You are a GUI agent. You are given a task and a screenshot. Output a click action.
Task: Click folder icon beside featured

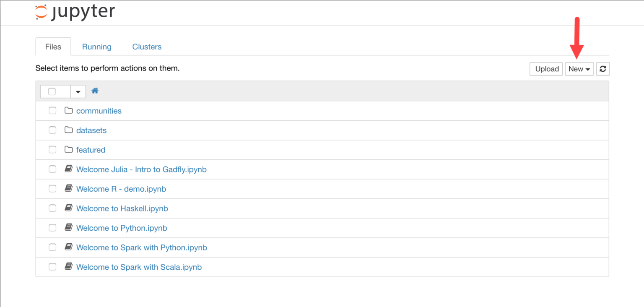point(69,150)
